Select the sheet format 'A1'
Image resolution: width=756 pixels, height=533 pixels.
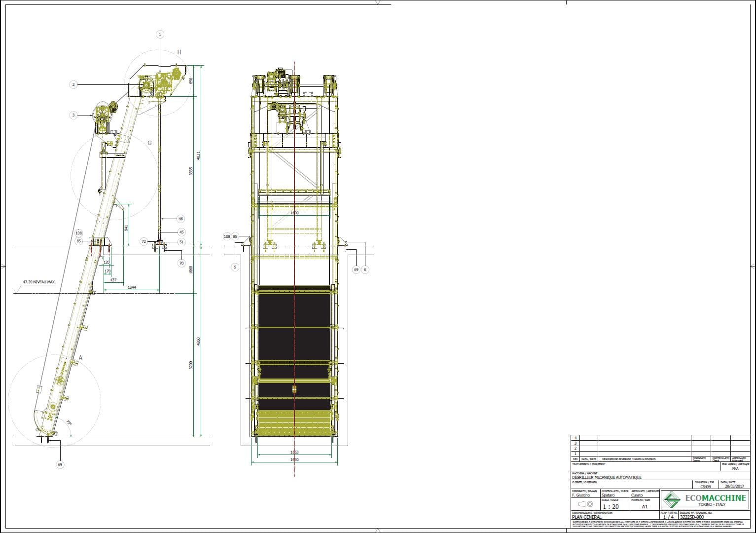point(645,506)
